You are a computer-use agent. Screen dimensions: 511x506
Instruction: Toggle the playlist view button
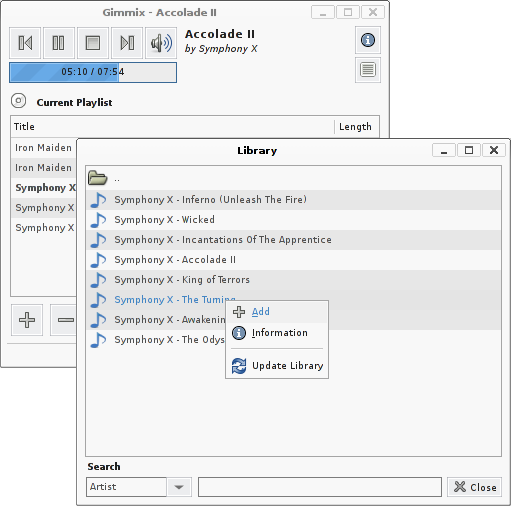(x=368, y=70)
